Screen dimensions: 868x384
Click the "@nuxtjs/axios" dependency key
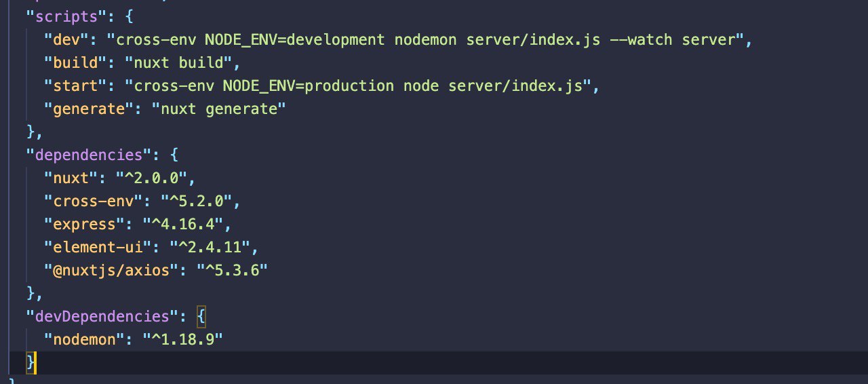pos(111,271)
